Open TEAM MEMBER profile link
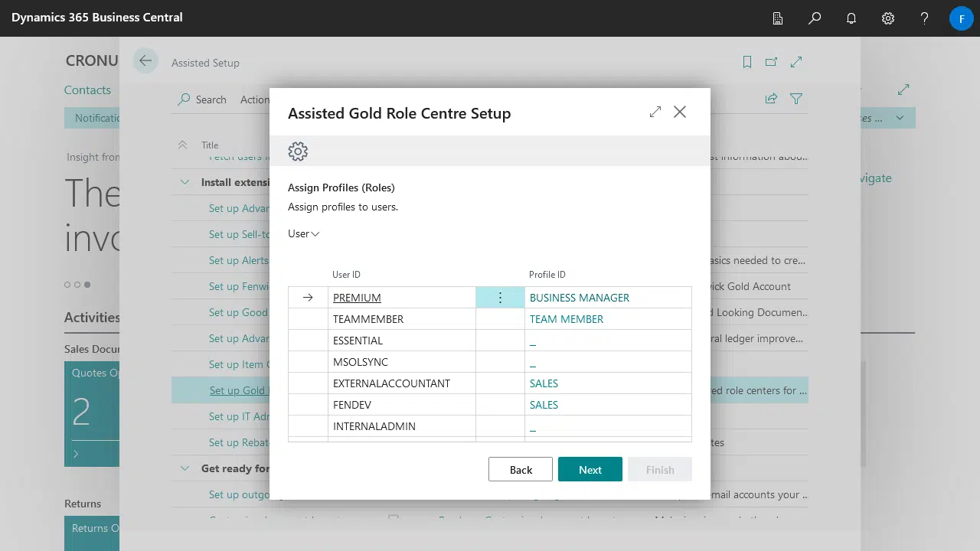This screenshot has width=980, height=551. (x=567, y=319)
